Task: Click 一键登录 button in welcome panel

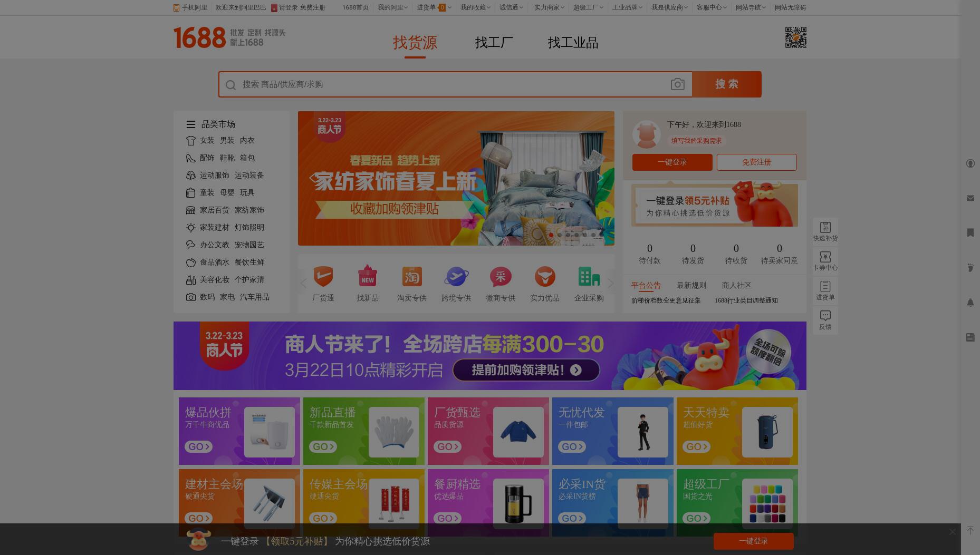Action: coord(672,162)
